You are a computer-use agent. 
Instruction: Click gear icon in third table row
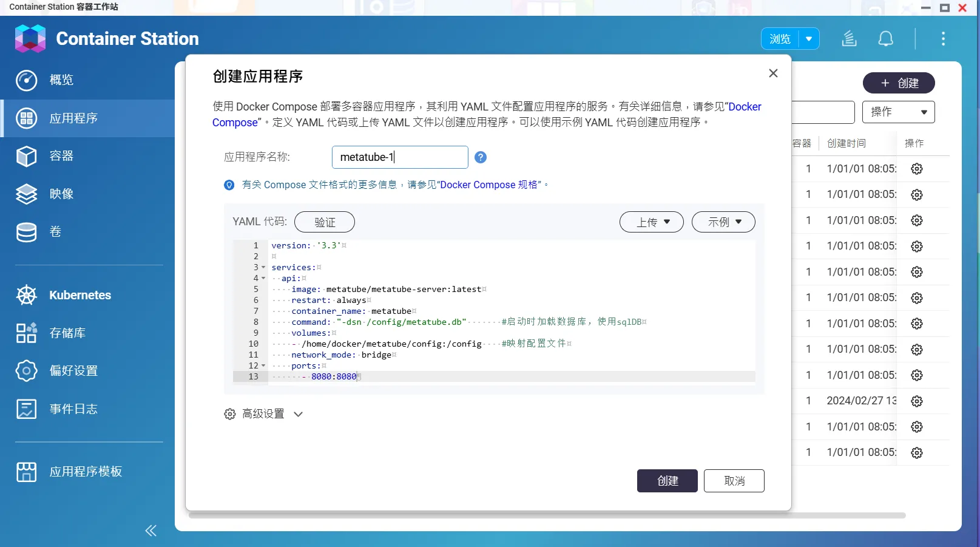tap(917, 220)
